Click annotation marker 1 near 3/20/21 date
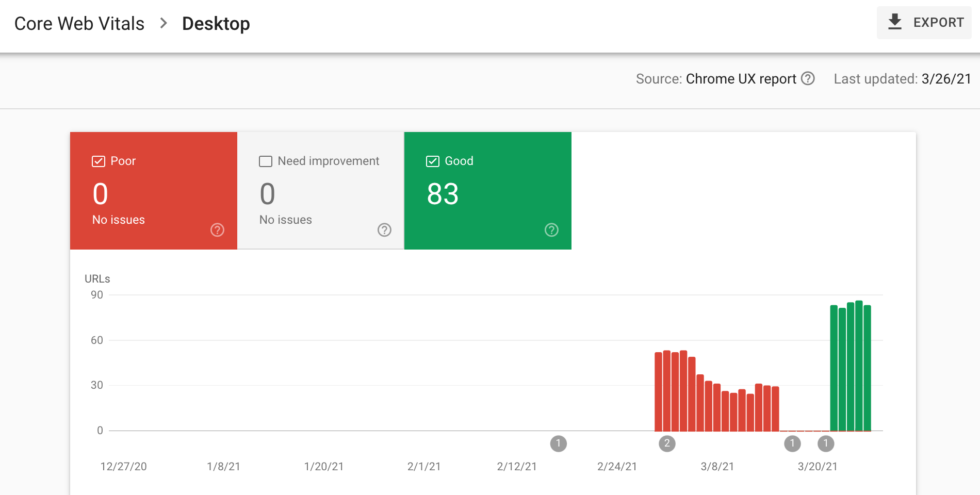The image size is (980, 495). click(x=825, y=443)
